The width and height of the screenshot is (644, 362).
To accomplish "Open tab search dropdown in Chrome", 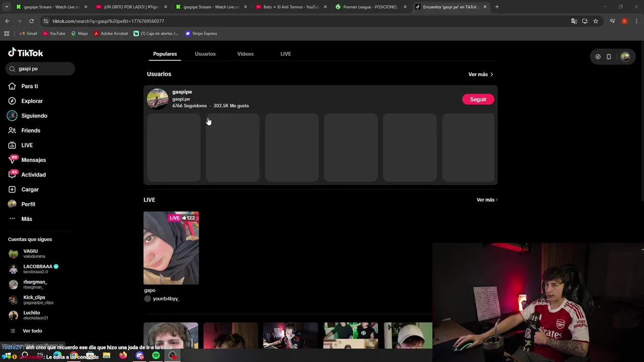I will (7, 7).
